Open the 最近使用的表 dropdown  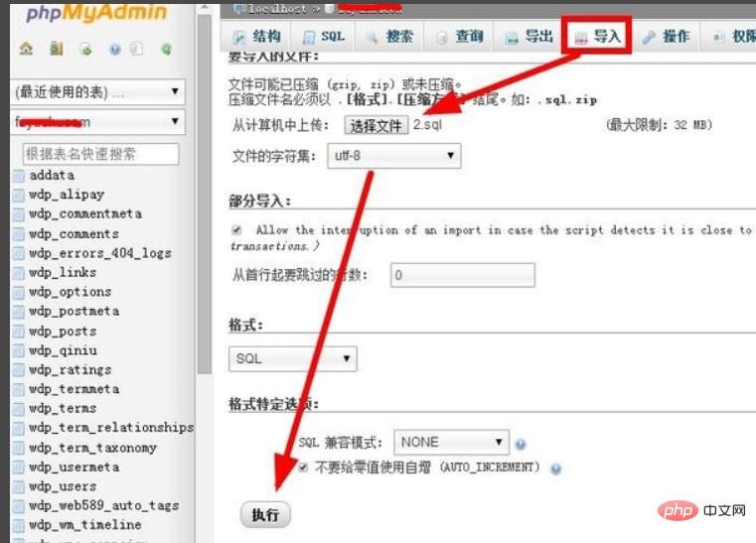coord(98,91)
